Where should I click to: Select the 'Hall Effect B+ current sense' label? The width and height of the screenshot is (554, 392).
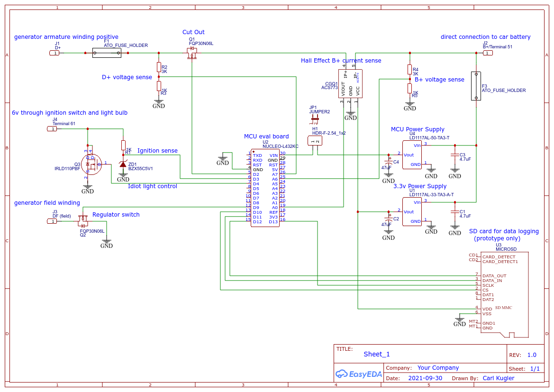(x=341, y=61)
